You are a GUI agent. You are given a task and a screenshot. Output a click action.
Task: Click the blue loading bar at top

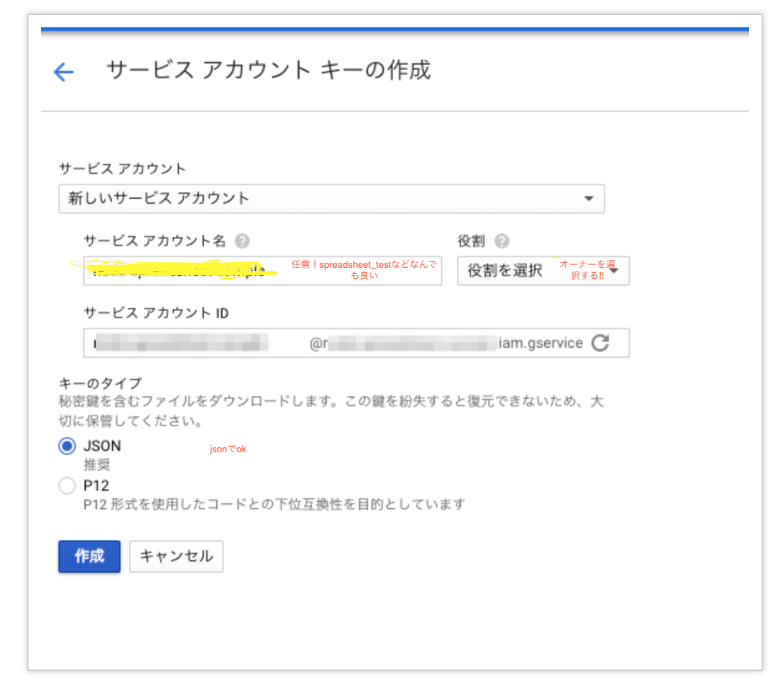[x=394, y=29]
